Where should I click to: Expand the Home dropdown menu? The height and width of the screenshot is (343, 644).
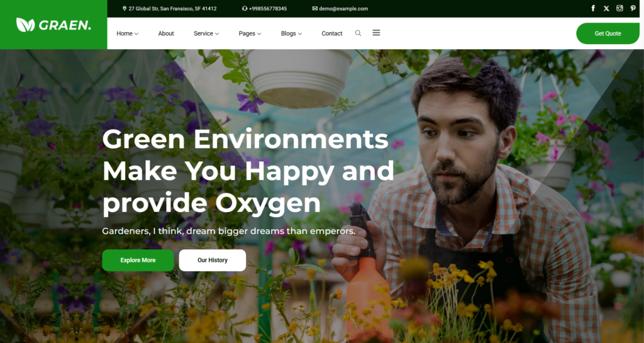click(127, 34)
